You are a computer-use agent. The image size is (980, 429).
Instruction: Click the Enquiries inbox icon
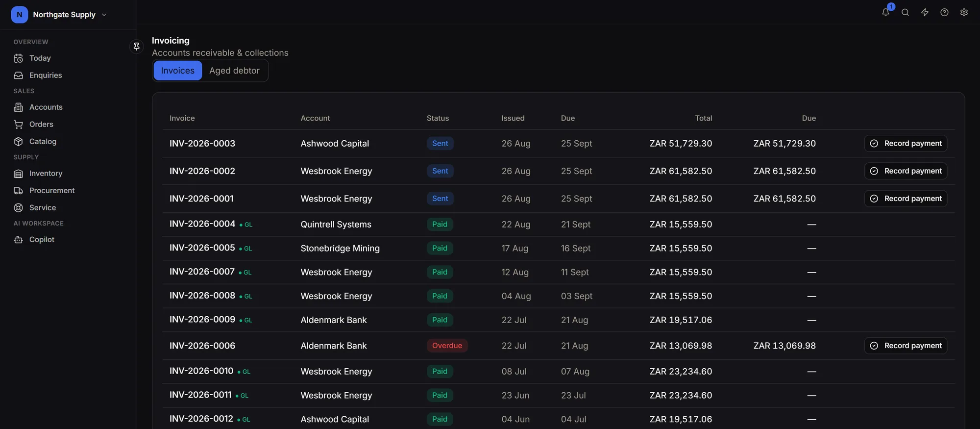click(19, 76)
